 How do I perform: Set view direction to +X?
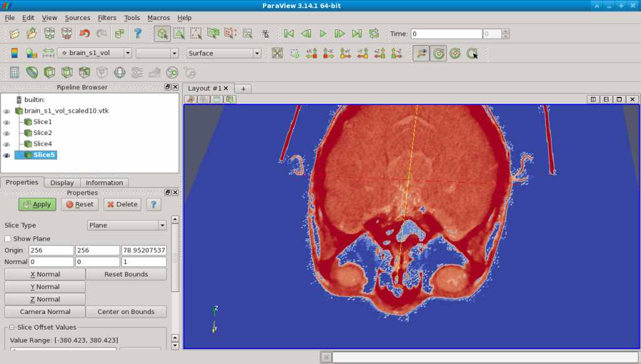(x=311, y=53)
